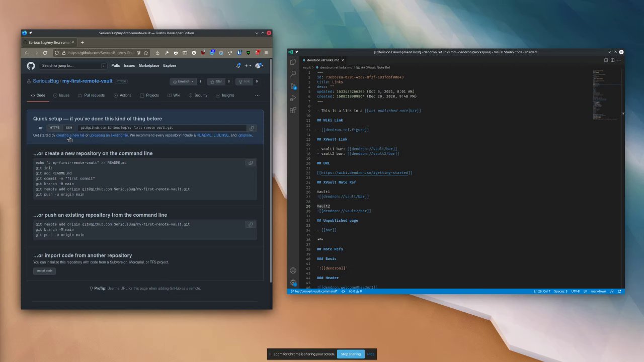Screen dimensions: 644x362
Task: Click the VS Code notifications bell
Action: [x=620, y=291]
